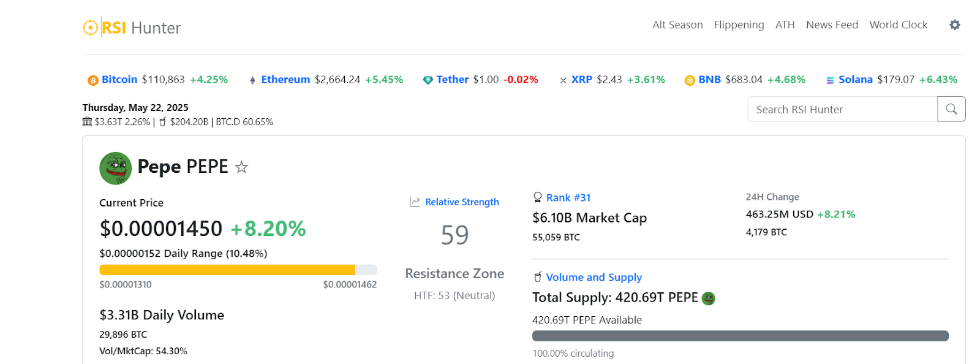Click the $3.31B Daily Volume text

point(162,315)
